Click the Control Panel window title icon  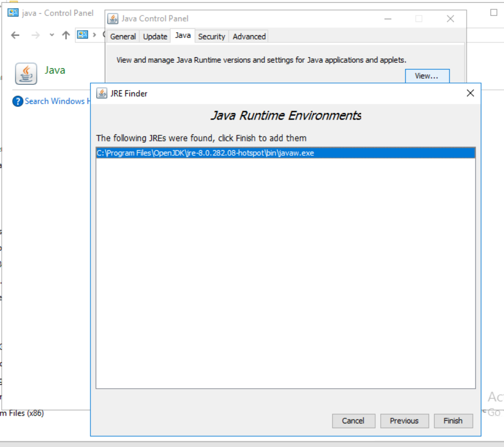13,13
